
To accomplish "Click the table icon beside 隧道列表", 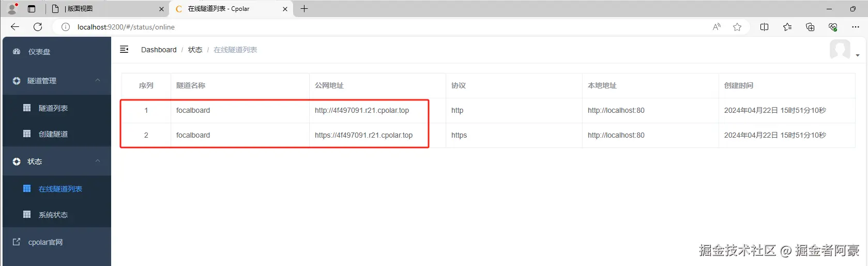I will 27,108.
